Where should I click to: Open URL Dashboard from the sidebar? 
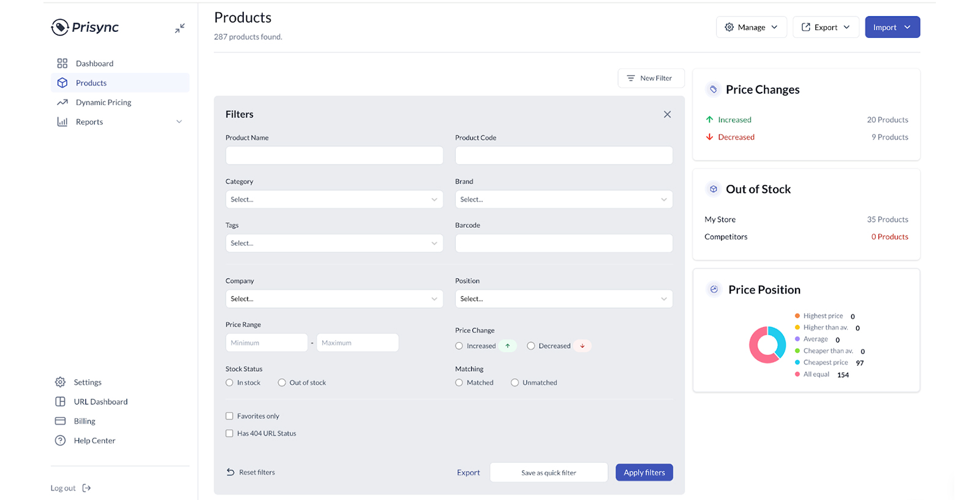coord(100,402)
